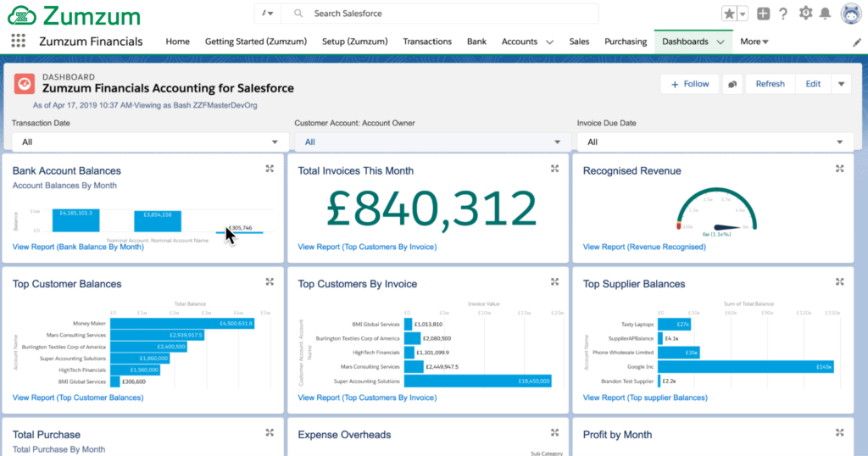Click the Search Salesforce field
Image resolution: width=868 pixels, height=456 pixels.
[440, 14]
